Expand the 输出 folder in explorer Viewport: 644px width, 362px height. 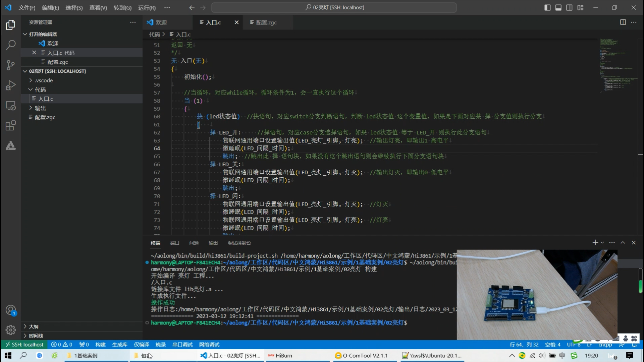point(40,108)
